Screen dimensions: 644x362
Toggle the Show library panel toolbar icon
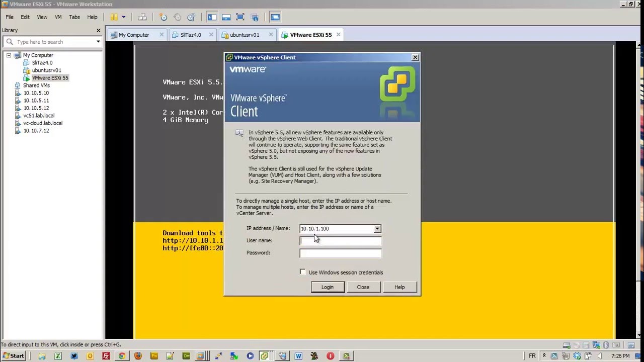click(212, 17)
